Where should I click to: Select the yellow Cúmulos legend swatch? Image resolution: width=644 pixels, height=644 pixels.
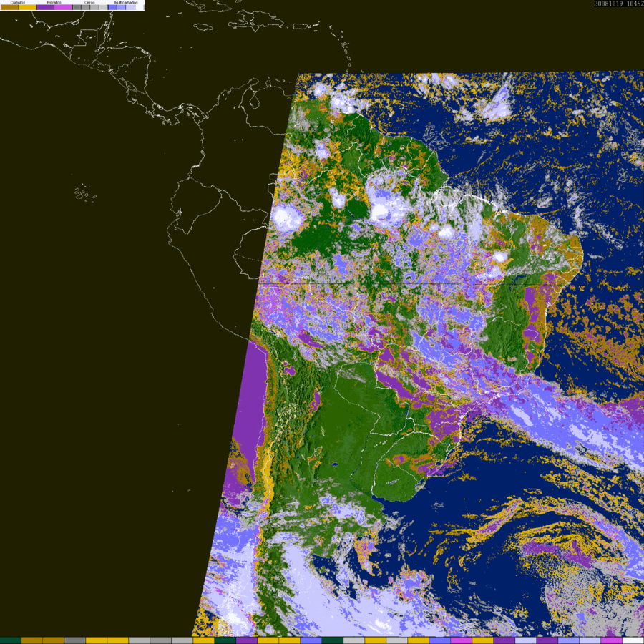click(x=27, y=7)
